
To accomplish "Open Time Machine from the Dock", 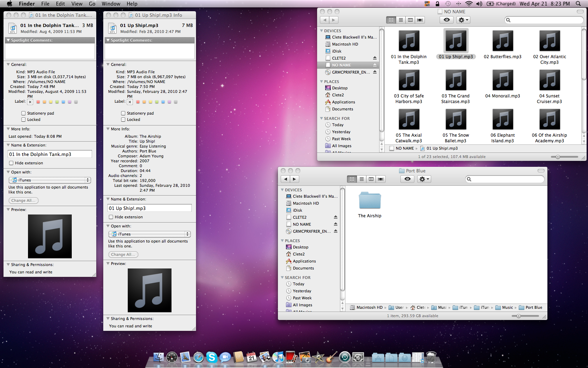I will pos(345,357).
